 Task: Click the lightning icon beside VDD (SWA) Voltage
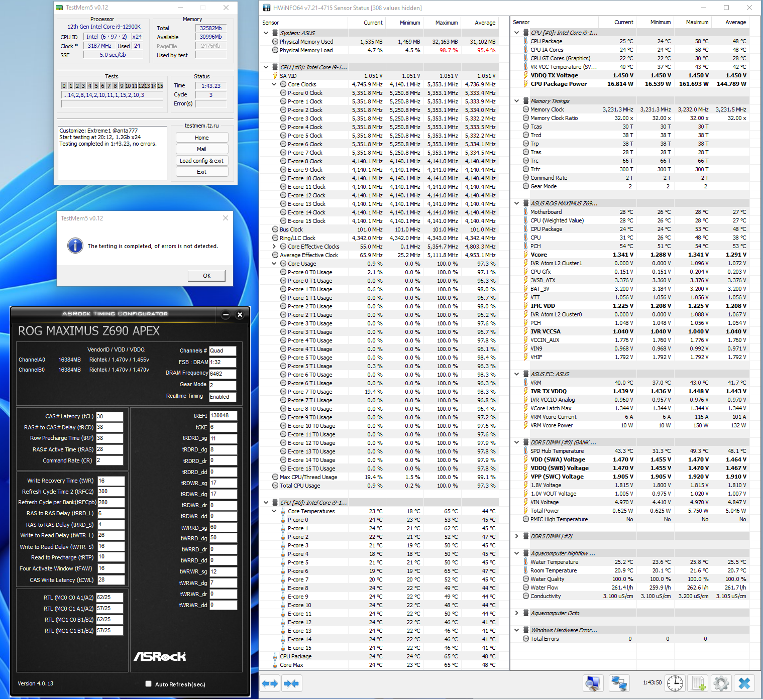526,459
